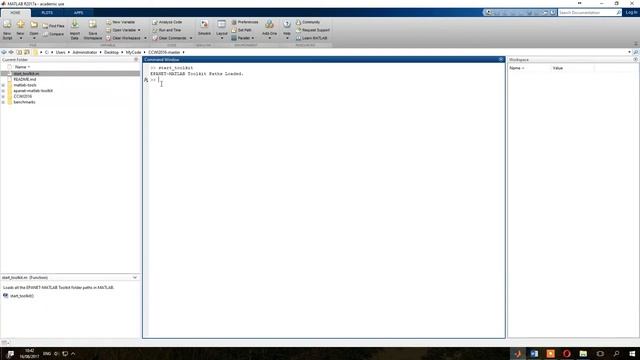Viewport: 640px width, 360px height.
Task: Switch to the PLOTS tab
Action: [x=47, y=13]
